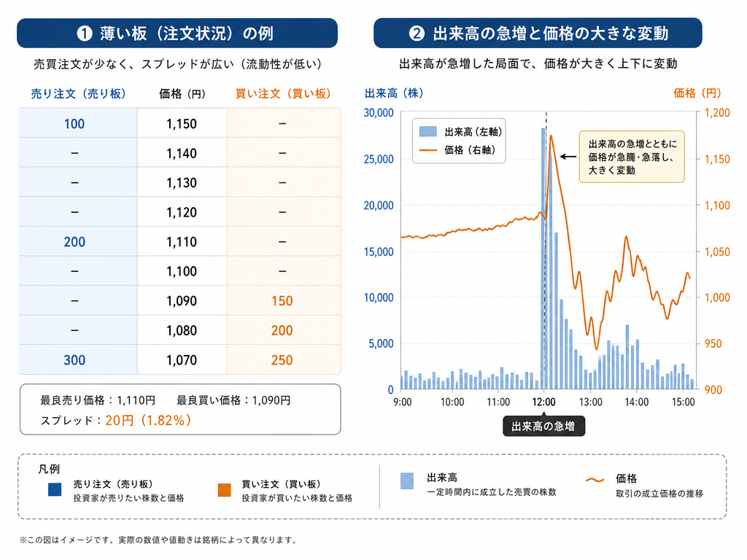
Task: Click the 900 price axis label
Action: click(x=713, y=390)
